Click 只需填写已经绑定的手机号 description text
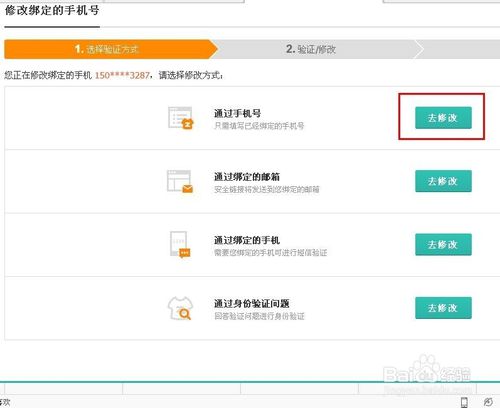The width and height of the screenshot is (500, 408). click(259, 126)
